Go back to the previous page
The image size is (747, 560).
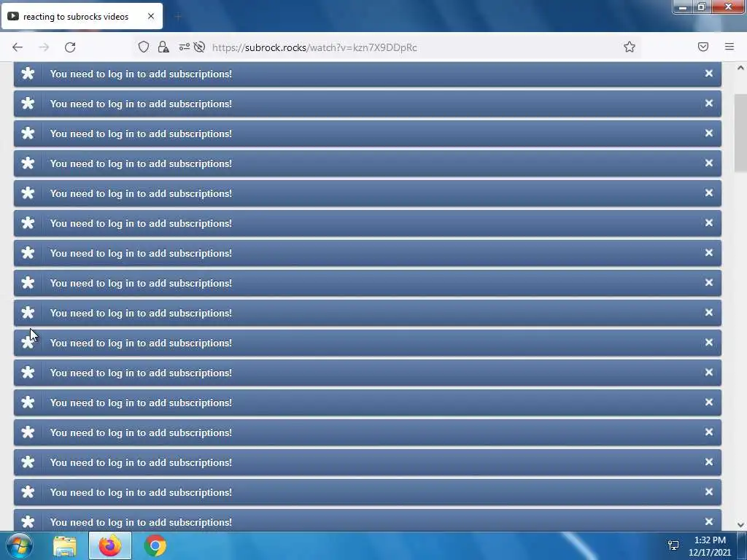coord(18,47)
